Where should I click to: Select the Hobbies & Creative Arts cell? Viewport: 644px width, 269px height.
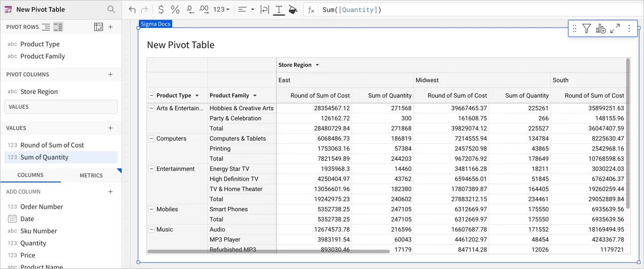241,108
